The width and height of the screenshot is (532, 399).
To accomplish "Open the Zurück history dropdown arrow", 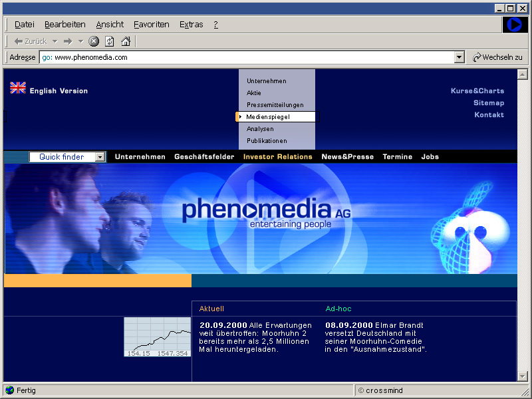I will click(55, 41).
